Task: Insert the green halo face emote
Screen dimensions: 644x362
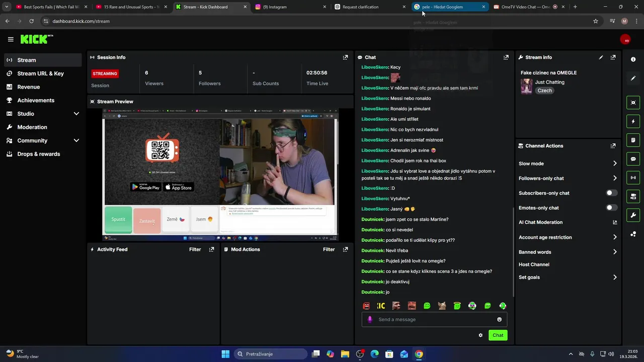Action: (x=457, y=306)
